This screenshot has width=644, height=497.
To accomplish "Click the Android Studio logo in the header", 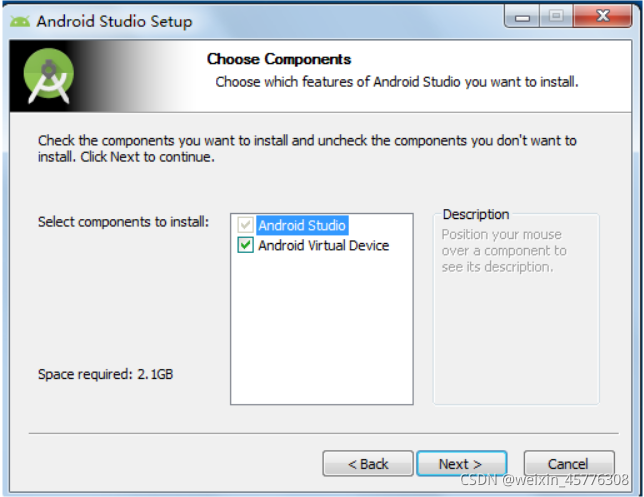I will coord(48,76).
